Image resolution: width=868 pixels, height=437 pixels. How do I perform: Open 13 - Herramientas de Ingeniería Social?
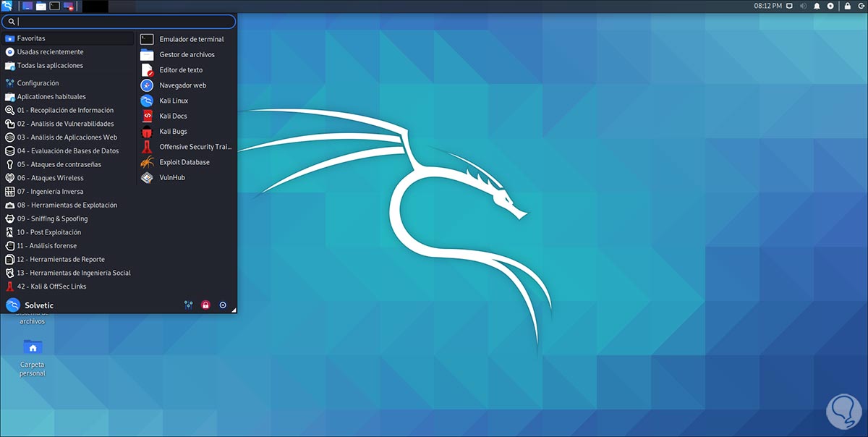(x=69, y=273)
